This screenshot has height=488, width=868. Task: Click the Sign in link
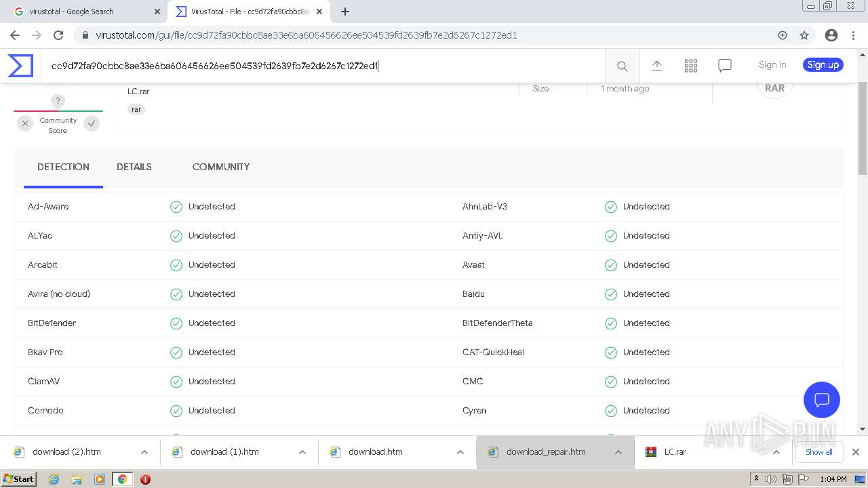772,65
